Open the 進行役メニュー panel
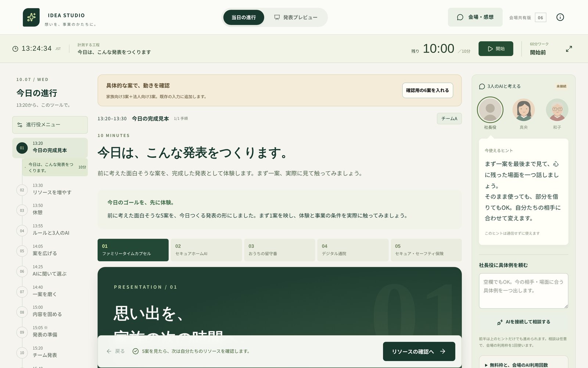Viewport: 588px width, 368px height. (x=50, y=125)
